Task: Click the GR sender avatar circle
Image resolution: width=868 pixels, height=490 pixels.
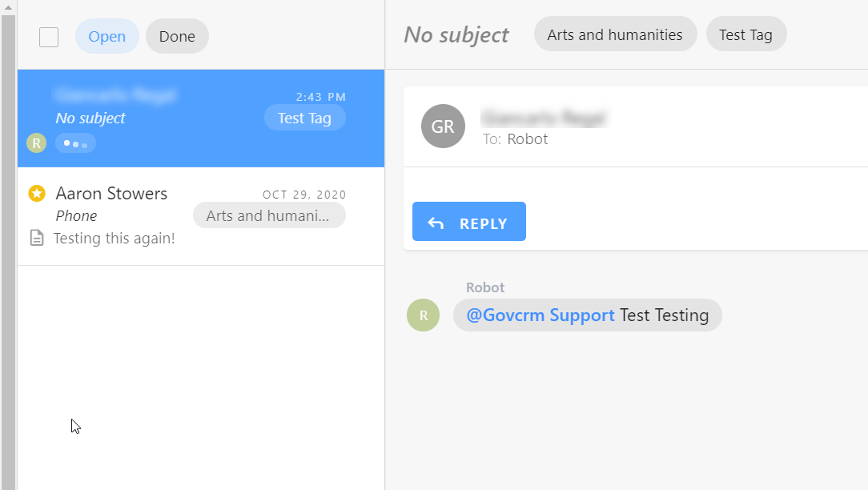Action: (443, 127)
